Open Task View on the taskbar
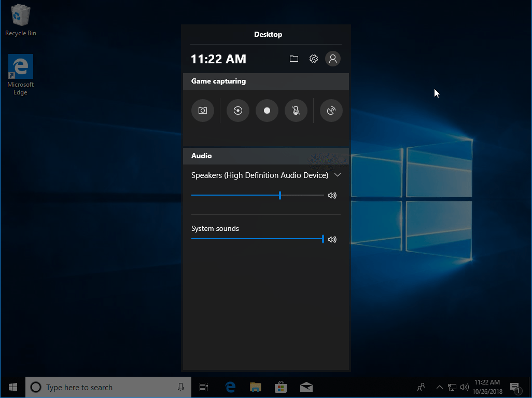Screen dimensions: 532x398 (204, 387)
